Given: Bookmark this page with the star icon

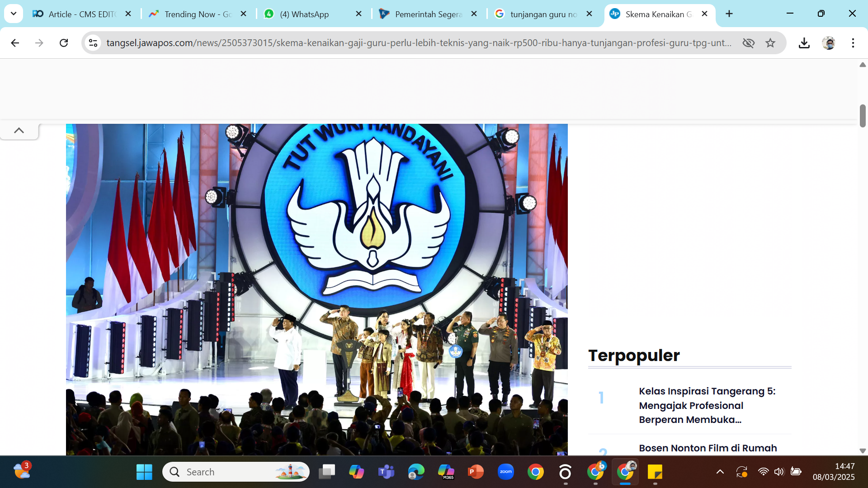Looking at the screenshot, I should point(770,43).
